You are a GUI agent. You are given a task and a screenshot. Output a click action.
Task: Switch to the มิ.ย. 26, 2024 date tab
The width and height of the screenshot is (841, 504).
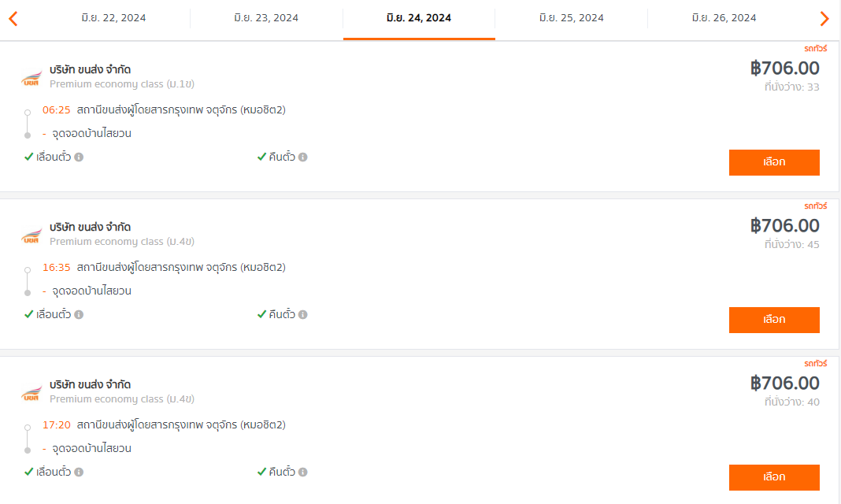click(x=724, y=18)
